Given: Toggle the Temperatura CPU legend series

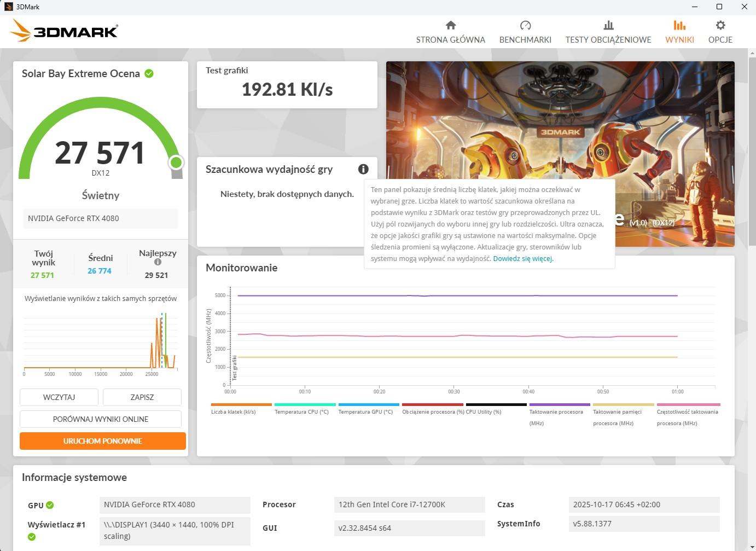Looking at the screenshot, I should (305, 409).
